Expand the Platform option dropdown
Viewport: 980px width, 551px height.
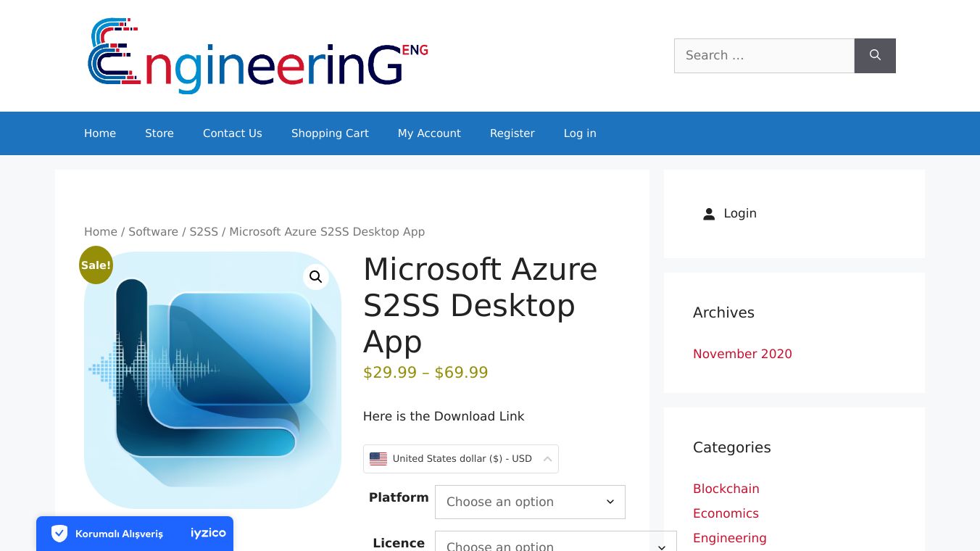(x=530, y=502)
